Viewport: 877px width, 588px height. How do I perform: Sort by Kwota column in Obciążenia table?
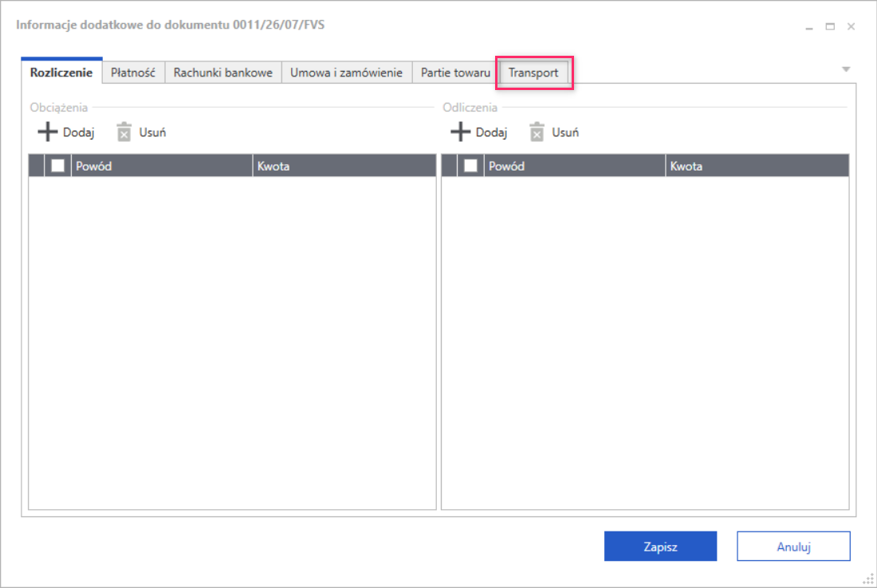(x=344, y=166)
